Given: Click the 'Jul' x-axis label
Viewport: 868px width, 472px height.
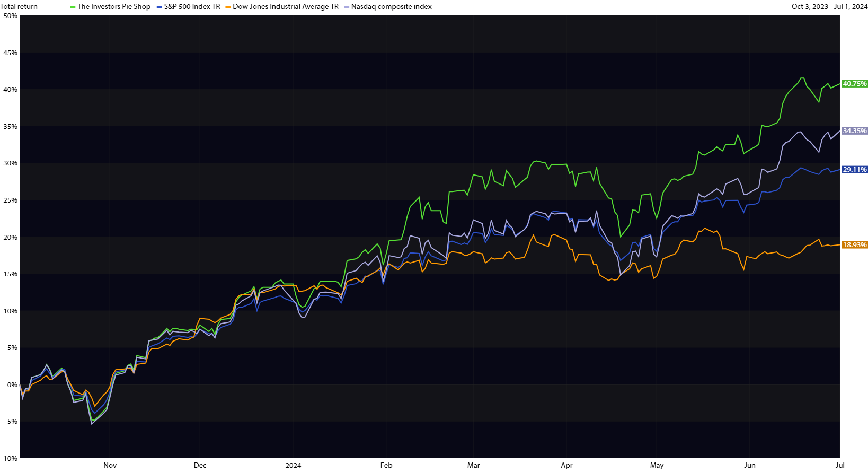Looking at the screenshot, I should coord(840,466).
